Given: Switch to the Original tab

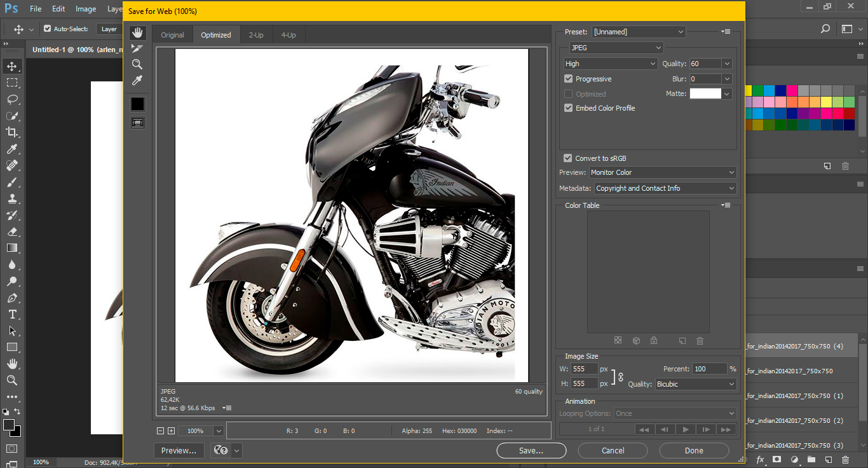Looking at the screenshot, I should point(172,35).
